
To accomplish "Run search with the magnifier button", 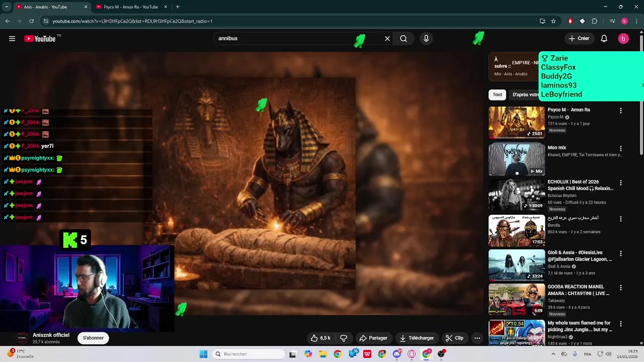I will point(404,39).
